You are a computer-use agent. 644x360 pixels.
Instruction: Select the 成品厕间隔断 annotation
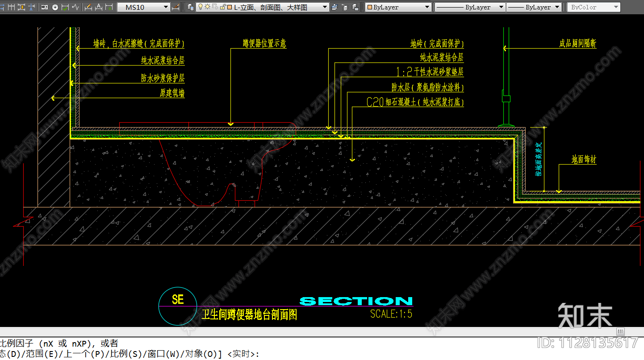click(577, 43)
